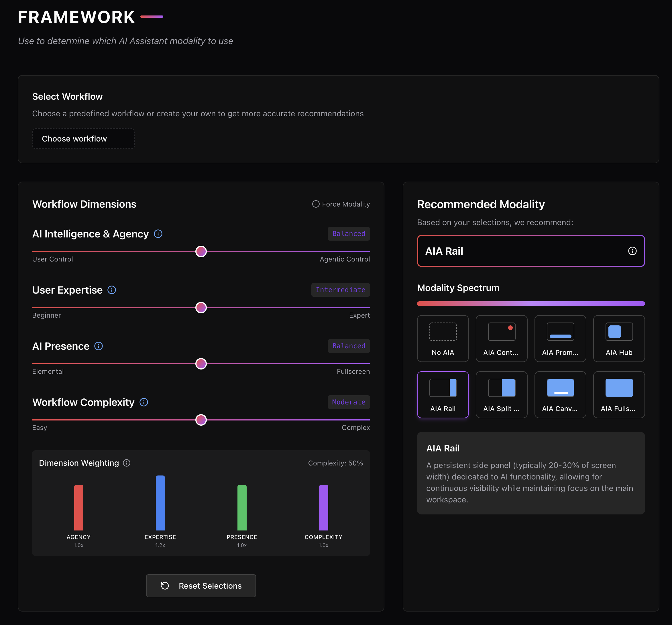Screen dimensions: 672x625
Task: Click the info icon beside AI Presence
Action: click(x=98, y=346)
